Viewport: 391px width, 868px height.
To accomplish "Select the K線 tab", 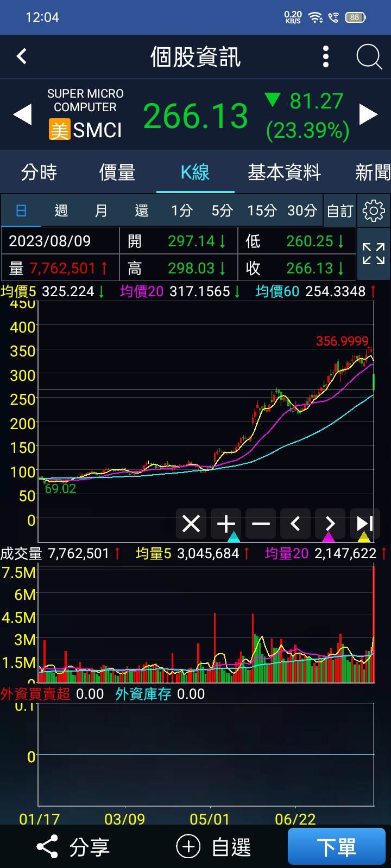I will click(195, 173).
